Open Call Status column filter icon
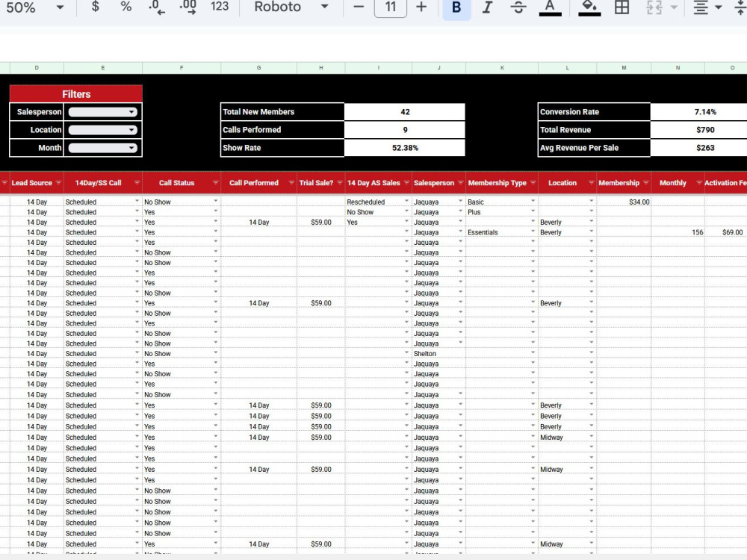This screenshot has height=560, width=747. pyautogui.click(x=215, y=183)
